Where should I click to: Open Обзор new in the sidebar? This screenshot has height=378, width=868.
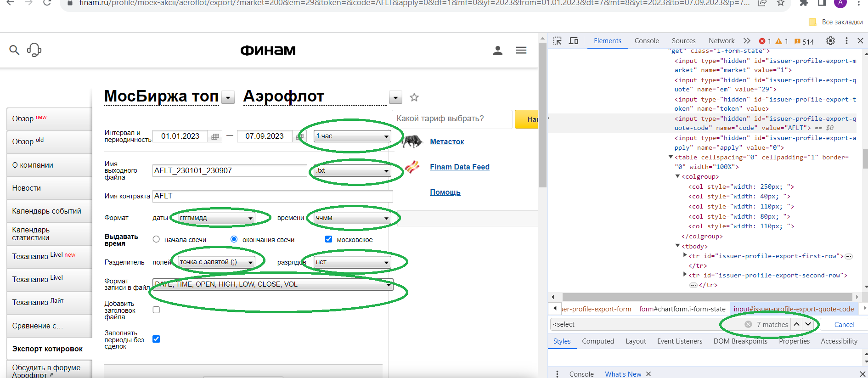coord(50,119)
